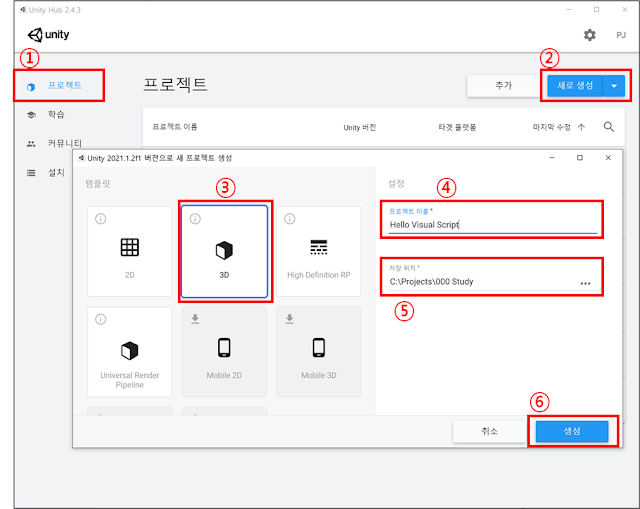Open the 프로젝트 sidebar tab
Viewport: 640px width, 509px height.
59,85
